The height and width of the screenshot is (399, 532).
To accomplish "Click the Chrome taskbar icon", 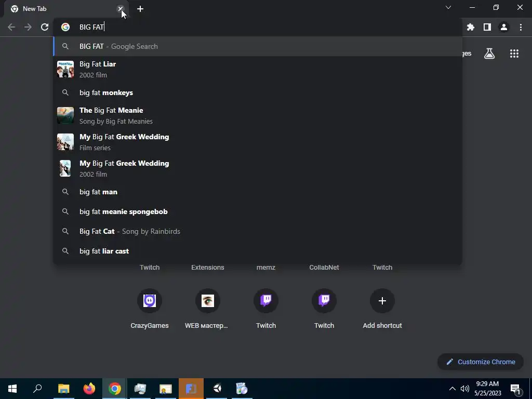I will point(115,389).
